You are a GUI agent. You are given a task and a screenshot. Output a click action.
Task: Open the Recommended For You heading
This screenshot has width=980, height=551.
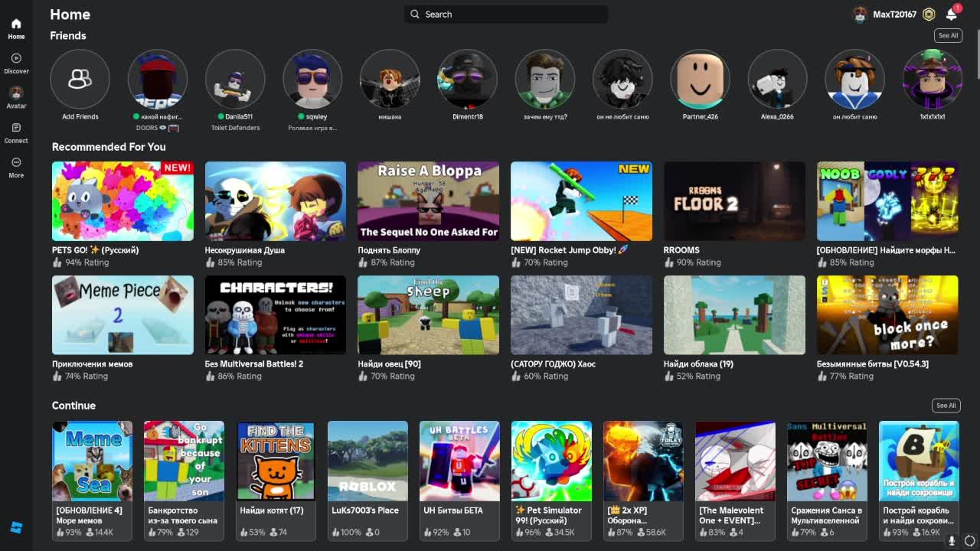tap(109, 147)
